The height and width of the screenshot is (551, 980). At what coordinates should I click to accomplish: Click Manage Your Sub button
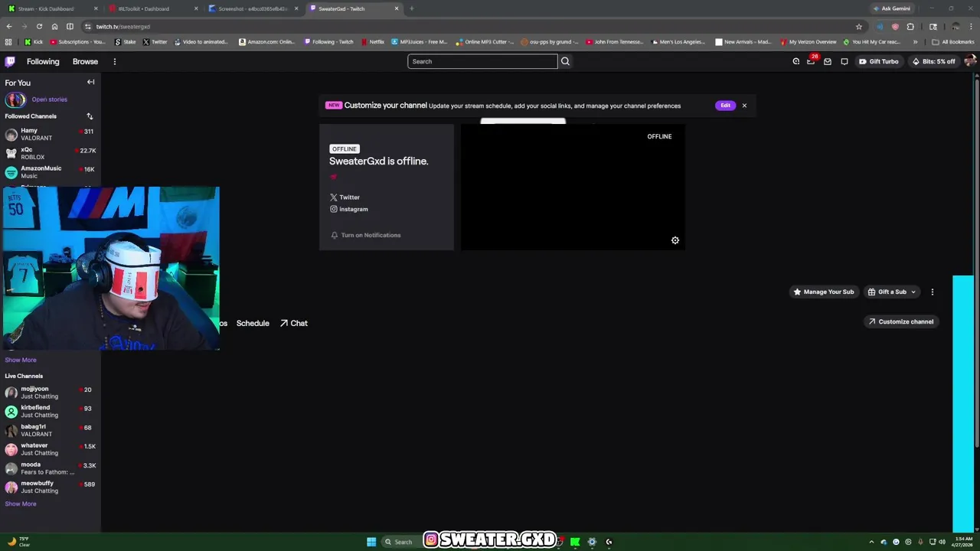(823, 292)
